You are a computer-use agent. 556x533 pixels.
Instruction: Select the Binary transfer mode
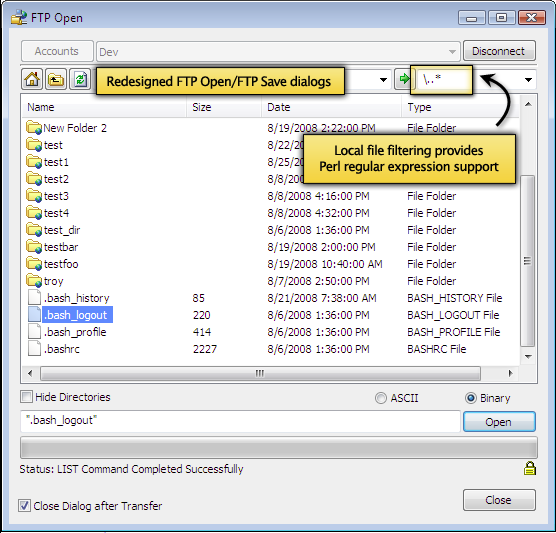point(471,398)
